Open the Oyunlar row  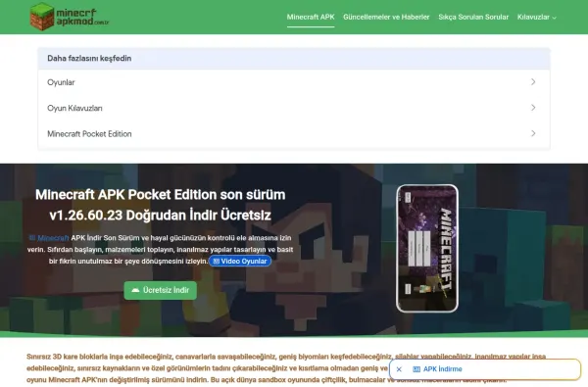tap(294, 82)
